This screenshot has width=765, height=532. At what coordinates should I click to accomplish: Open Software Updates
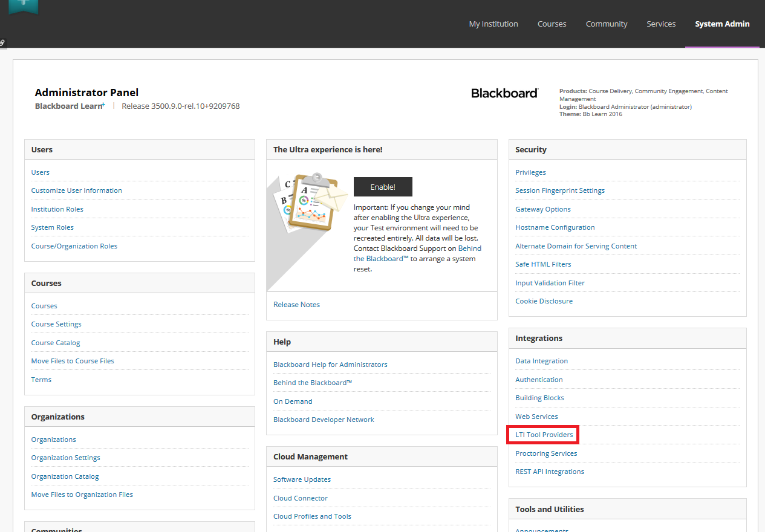tap(302, 479)
